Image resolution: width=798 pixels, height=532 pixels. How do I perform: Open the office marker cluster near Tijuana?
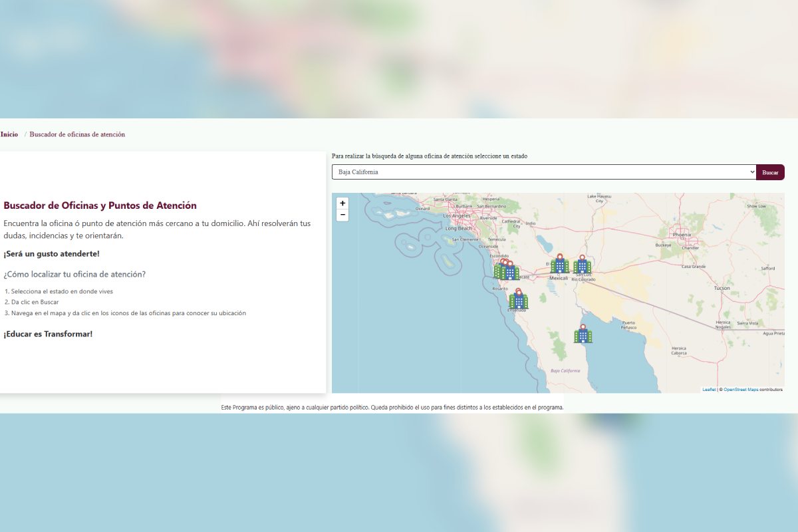508,271
